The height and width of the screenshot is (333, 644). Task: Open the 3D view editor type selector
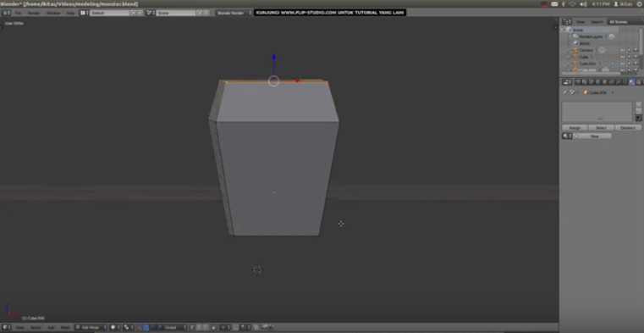click(x=7, y=327)
